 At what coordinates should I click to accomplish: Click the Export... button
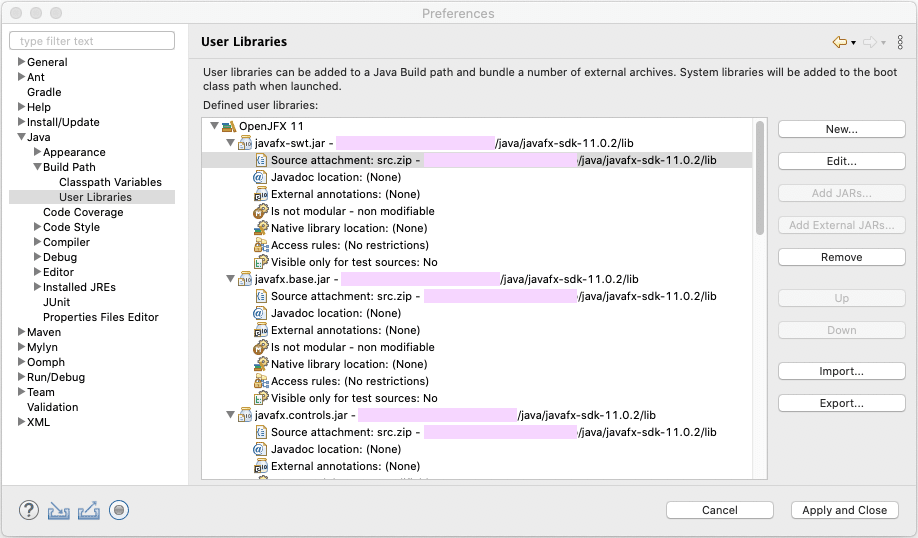[x=841, y=403]
